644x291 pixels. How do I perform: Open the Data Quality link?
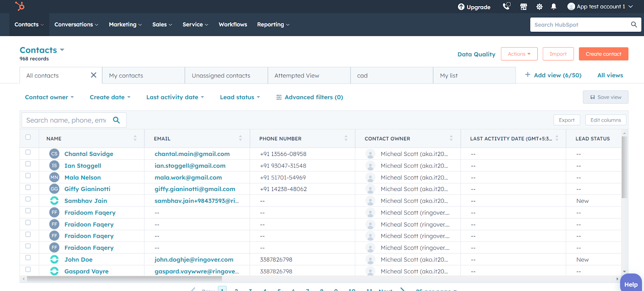coord(476,54)
